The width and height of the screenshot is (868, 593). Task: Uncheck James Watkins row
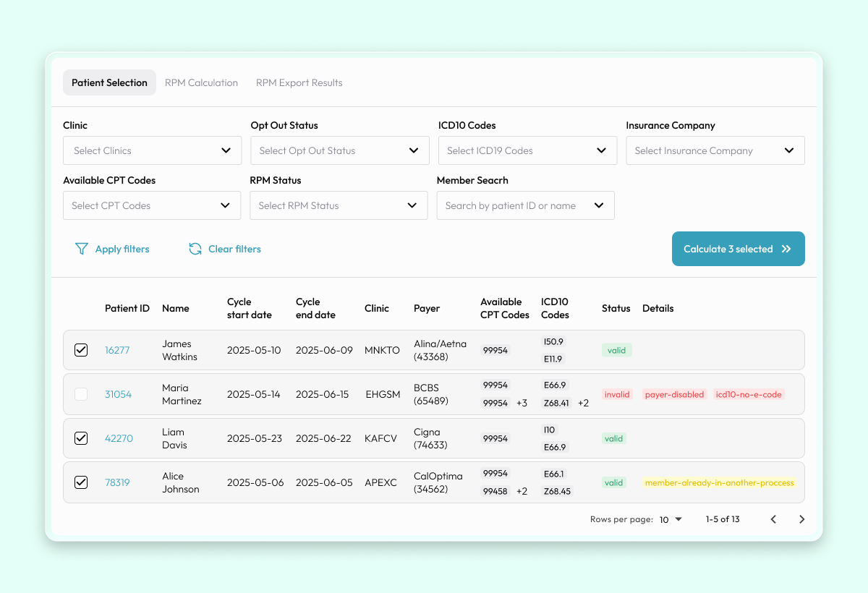(80, 350)
